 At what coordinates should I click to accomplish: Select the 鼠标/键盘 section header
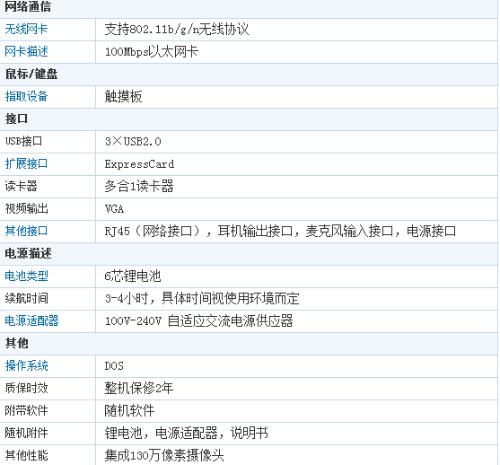pos(31,74)
